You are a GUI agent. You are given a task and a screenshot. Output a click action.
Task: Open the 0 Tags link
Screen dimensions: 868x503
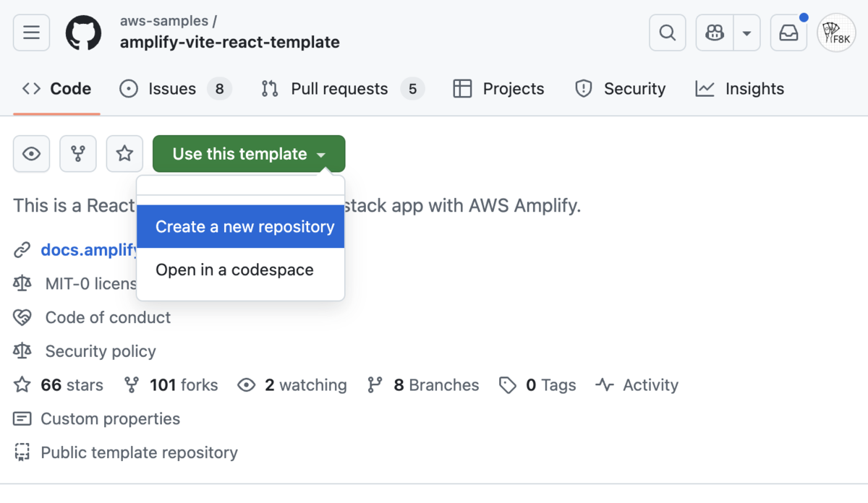coord(550,385)
